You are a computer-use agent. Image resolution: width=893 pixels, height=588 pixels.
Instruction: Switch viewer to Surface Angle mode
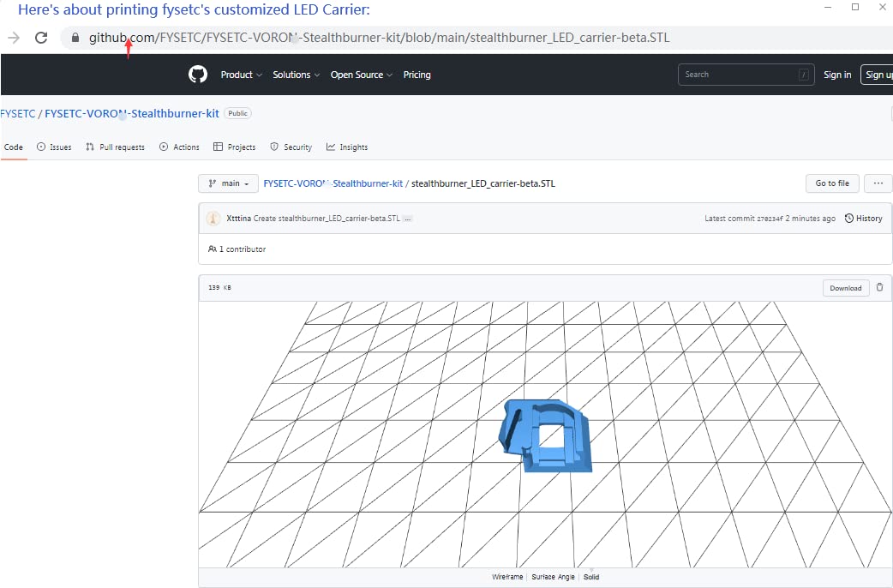tap(554, 577)
